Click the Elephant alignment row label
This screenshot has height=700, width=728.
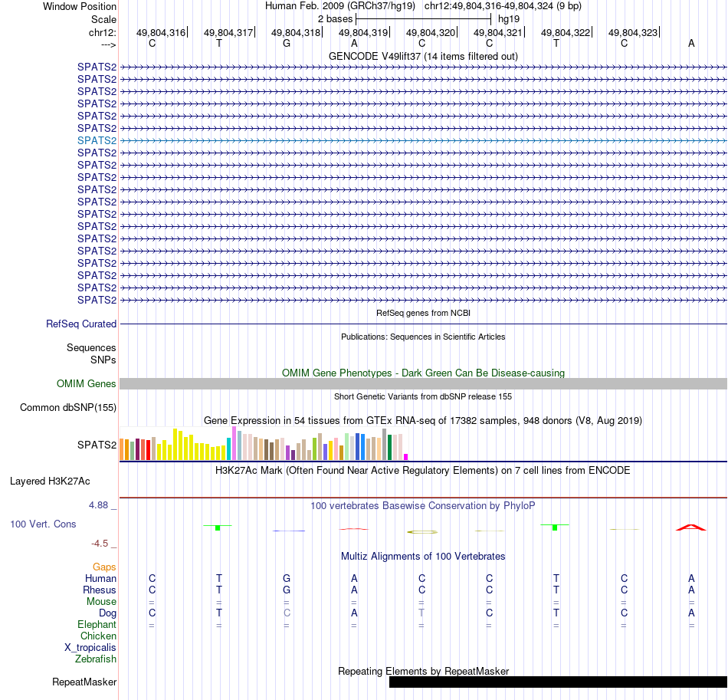click(x=97, y=624)
